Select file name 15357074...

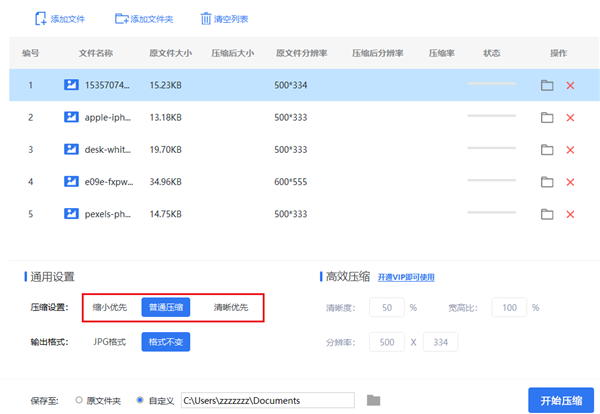point(107,85)
